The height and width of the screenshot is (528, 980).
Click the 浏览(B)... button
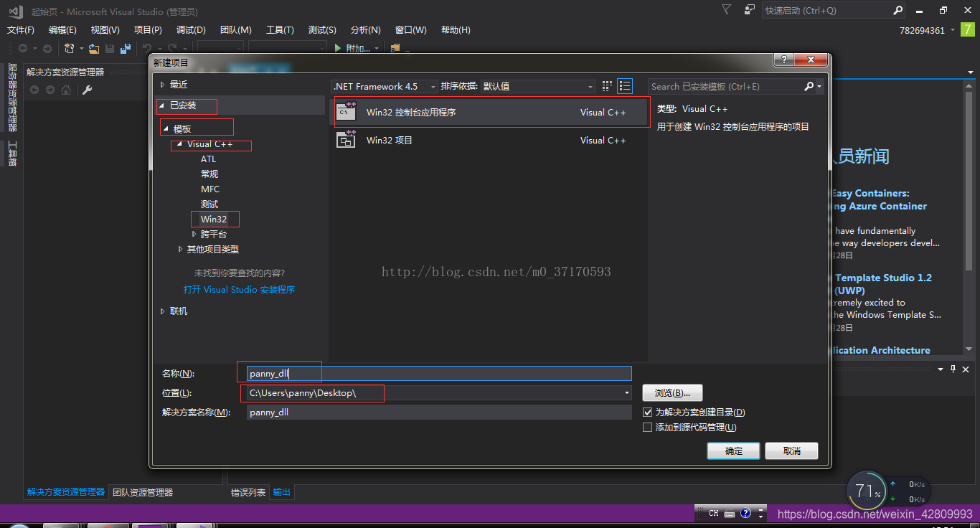click(x=672, y=393)
